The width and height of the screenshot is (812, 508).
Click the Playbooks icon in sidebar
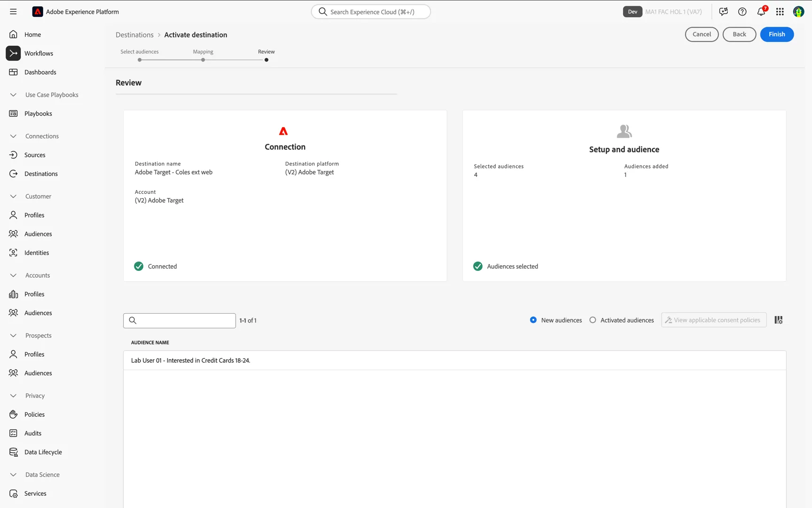(14, 113)
